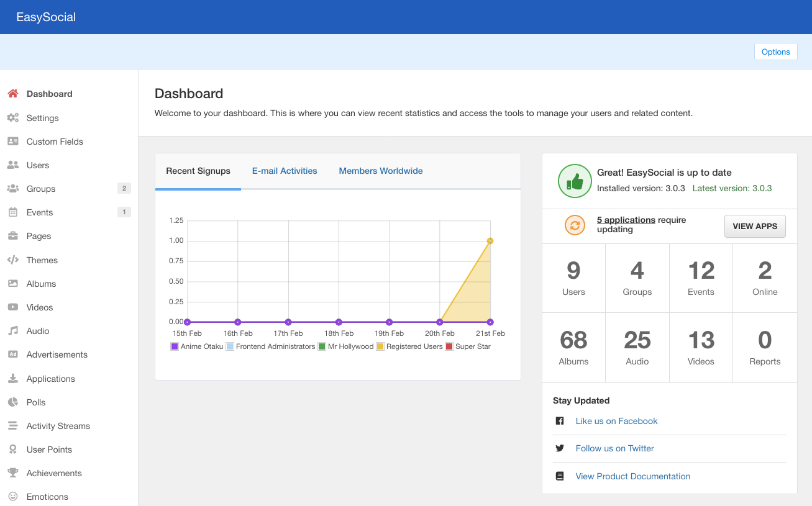This screenshot has width=812, height=506.
Task: Click the Dashboard home icon in sidebar
Action: 12,94
